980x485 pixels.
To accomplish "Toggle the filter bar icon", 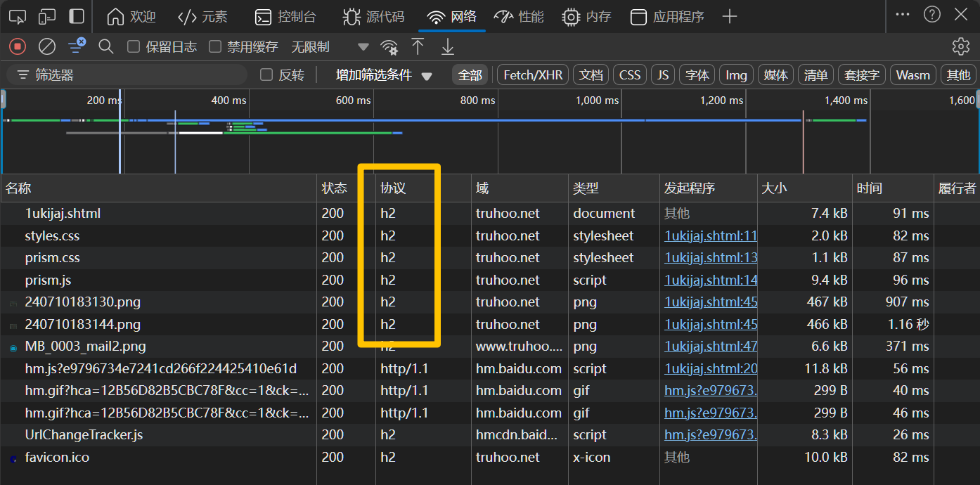I will coord(77,47).
